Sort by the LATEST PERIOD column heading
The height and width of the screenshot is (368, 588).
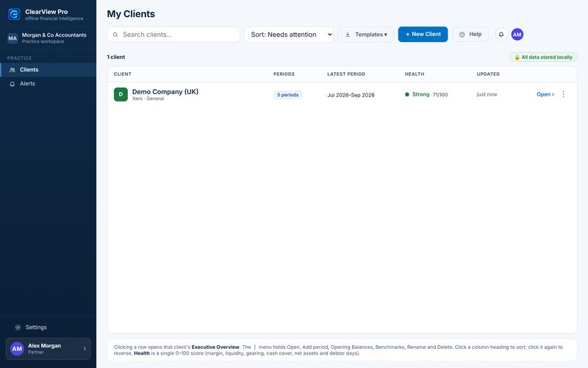[x=345, y=74]
